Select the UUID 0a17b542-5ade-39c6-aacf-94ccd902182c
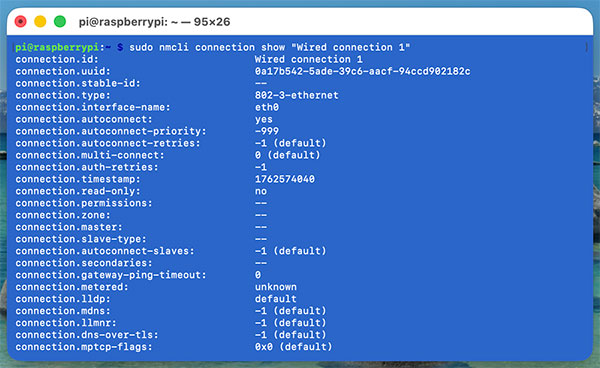The width and height of the screenshot is (600, 368). [362, 71]
